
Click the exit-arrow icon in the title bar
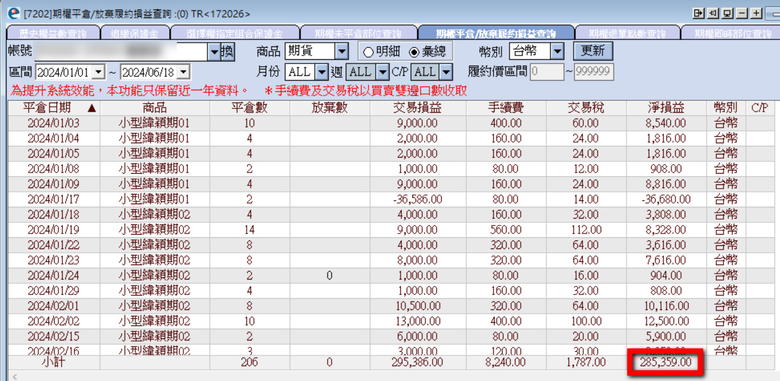click(698, 13)
